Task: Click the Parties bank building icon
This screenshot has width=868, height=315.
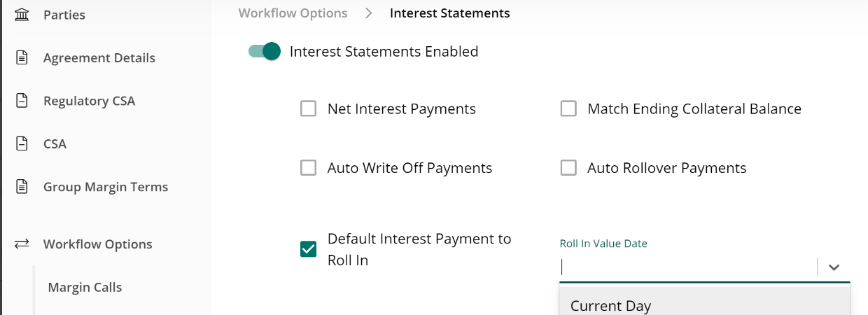Action: pyautogui.click(x=22, y=14)
